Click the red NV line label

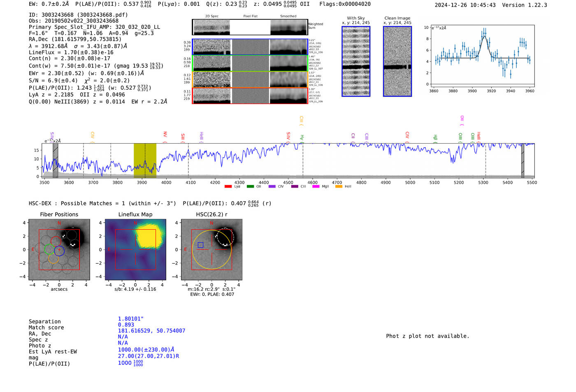click(165, 137)
